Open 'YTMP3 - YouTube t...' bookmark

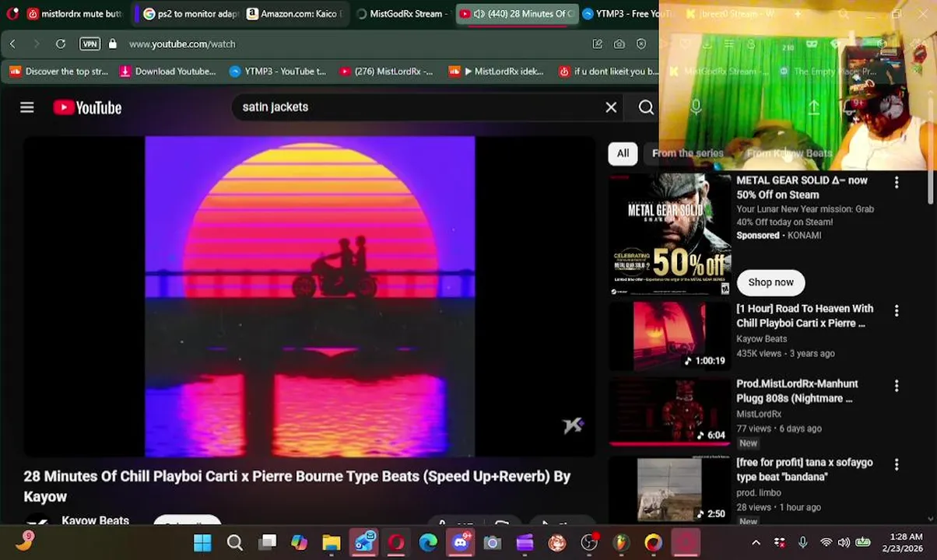tap(277, 72)
